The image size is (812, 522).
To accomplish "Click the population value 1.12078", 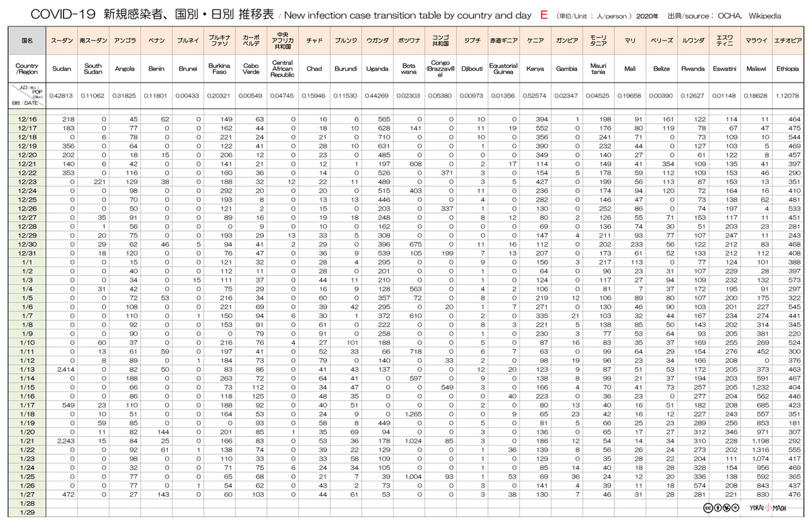I will click(x=788, y=95).
